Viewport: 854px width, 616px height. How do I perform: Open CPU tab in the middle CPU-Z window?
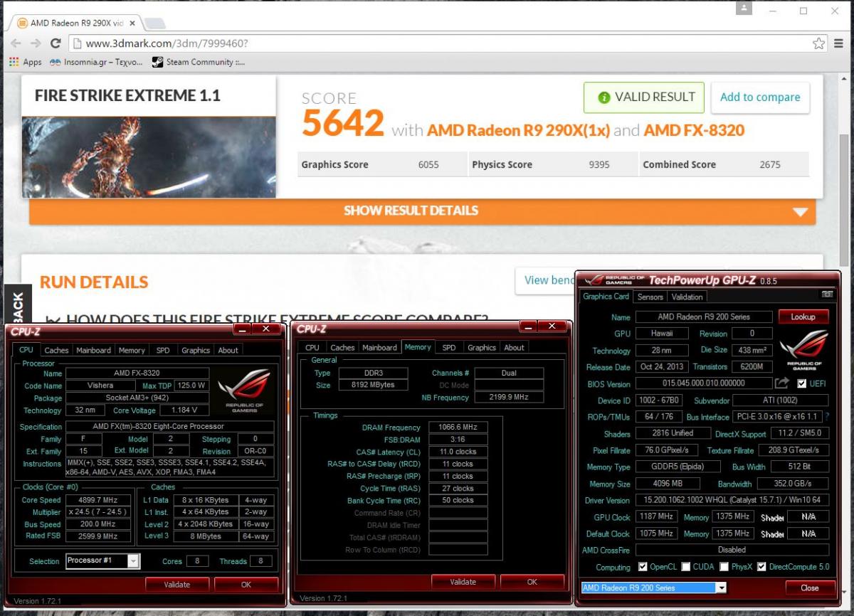pyautogui.click(x=312, y=348)
